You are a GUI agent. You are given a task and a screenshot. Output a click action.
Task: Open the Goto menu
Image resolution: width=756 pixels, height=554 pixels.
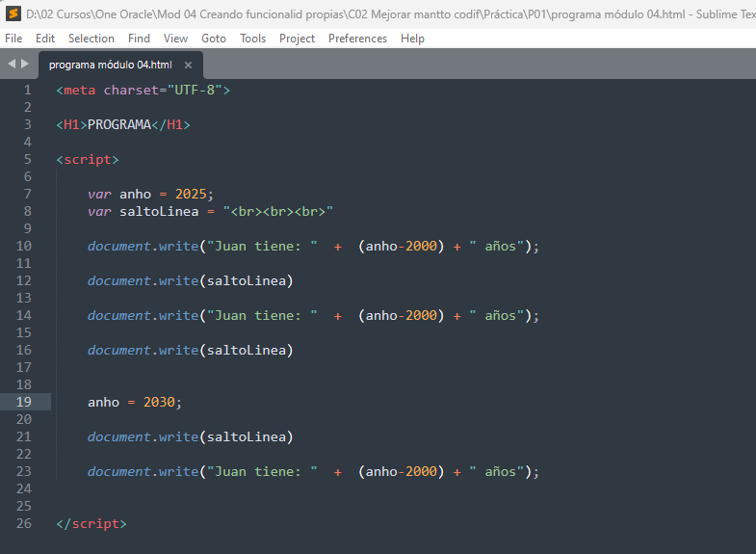[214, 39]
